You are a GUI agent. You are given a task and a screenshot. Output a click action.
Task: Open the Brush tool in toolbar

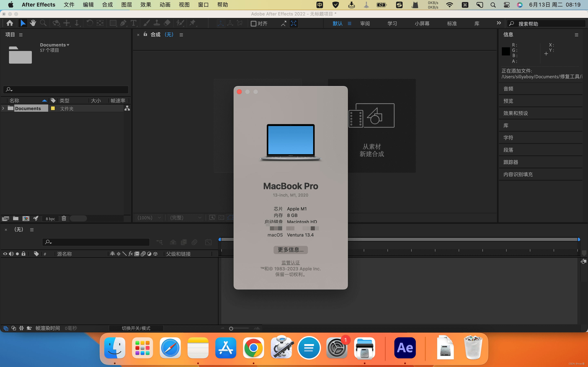point(146,23)
